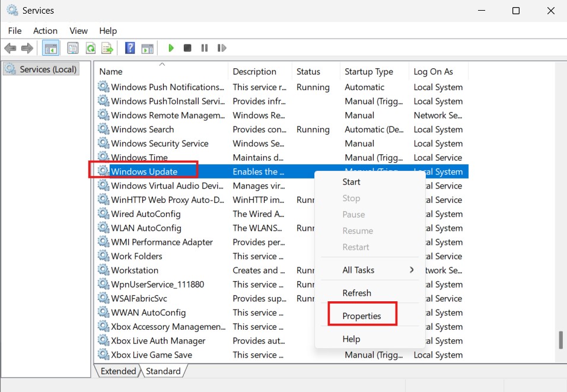Select the Windows Virtual Audio Device row
The width and height of the screenshot is (567, 392).
(205, 186)
